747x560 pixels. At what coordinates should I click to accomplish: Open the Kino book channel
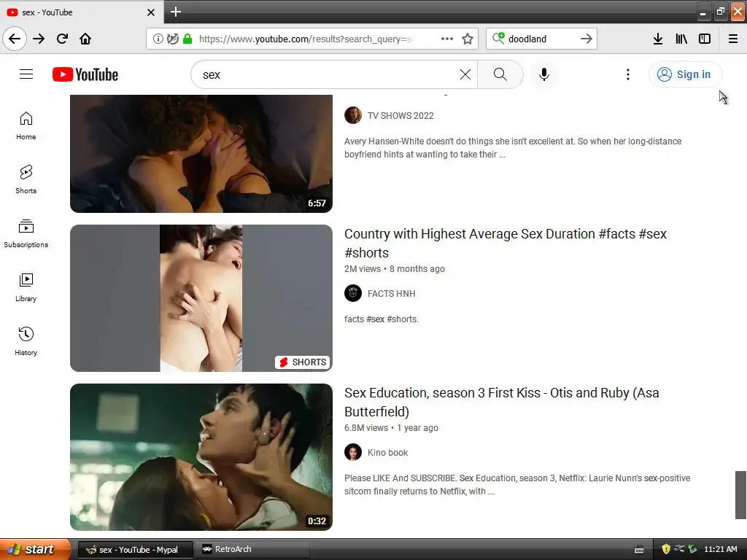[387, 453]
